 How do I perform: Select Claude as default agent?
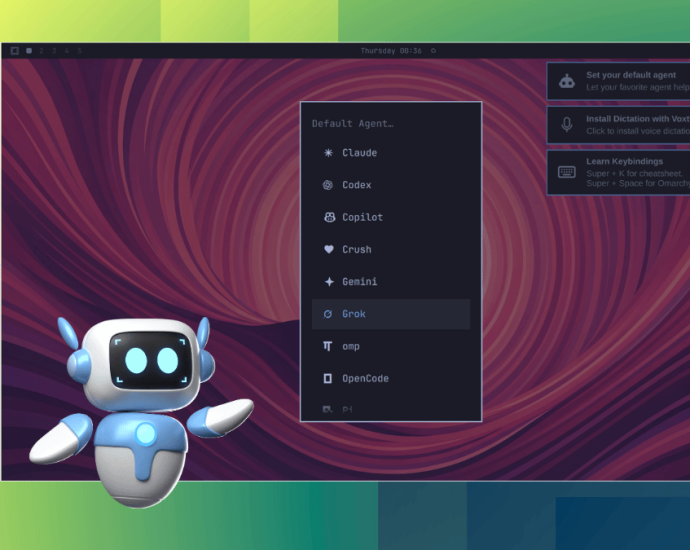(x=391, y=153)
